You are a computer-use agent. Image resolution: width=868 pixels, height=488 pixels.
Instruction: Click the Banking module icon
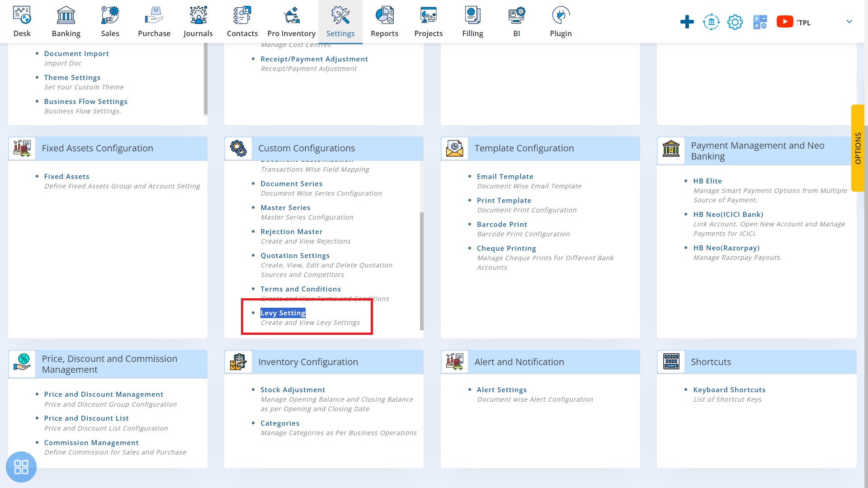point(66,21)
